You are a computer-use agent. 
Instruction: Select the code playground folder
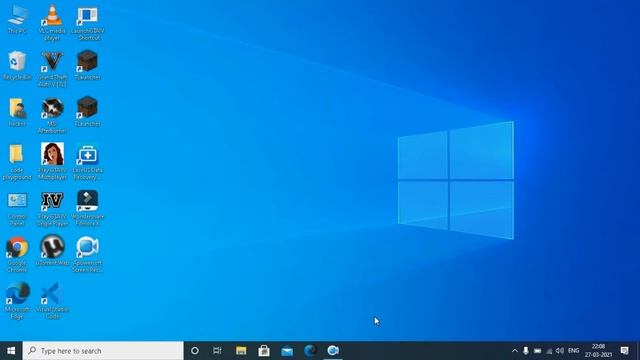[17, 162]
